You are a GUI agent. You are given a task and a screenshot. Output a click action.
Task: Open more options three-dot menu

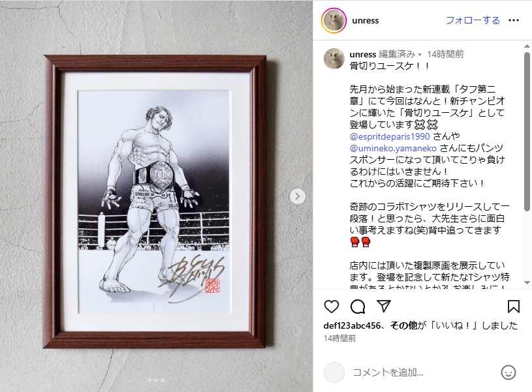coord(514,20)
